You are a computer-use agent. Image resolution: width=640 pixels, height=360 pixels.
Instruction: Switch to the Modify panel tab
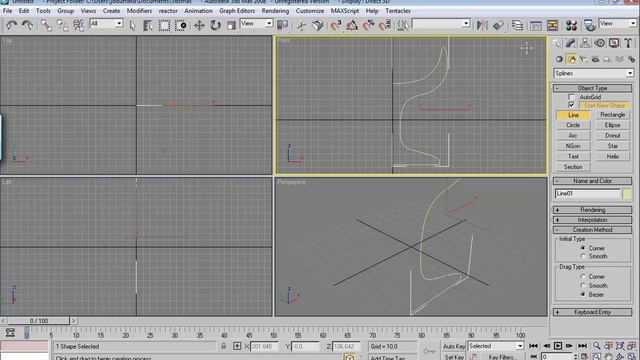[x=570, y=43]
